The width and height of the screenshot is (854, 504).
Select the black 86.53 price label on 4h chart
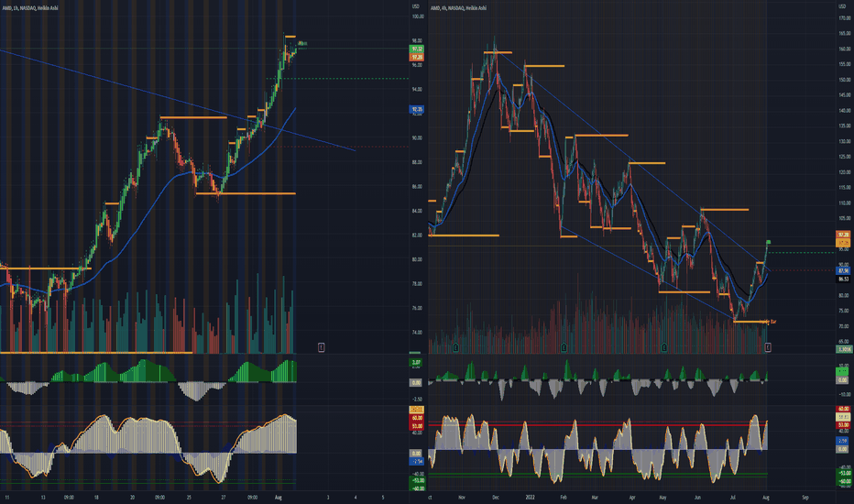(844, 279)
